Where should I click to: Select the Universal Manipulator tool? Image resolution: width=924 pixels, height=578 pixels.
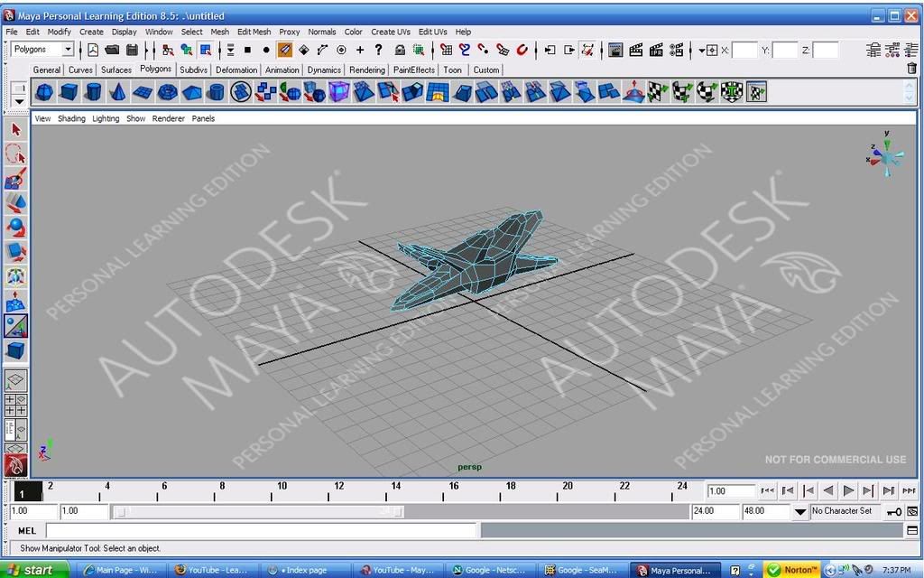click(x=16, y=276)
